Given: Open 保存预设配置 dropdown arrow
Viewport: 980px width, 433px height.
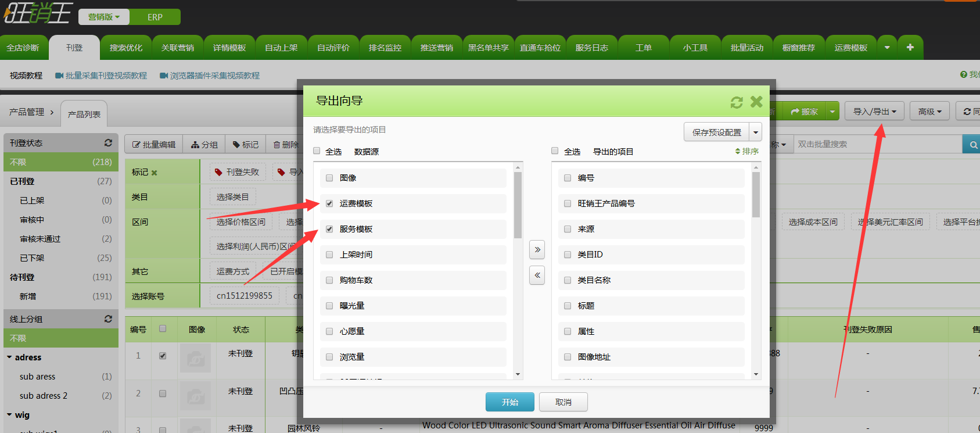Looking at the screenshot, I should [x=755, y=132].
